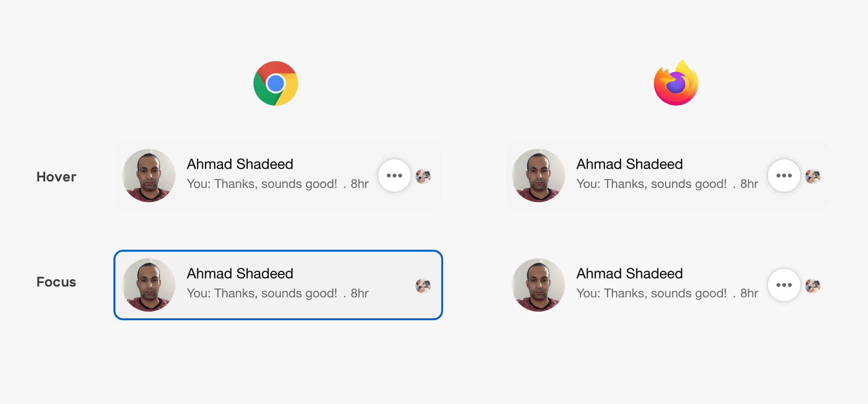The width and height of the screenshot is (868, 404).
Task: Click the profile photo in Chrome focus row
Action: pyautogui.click(x=149, y=285)
